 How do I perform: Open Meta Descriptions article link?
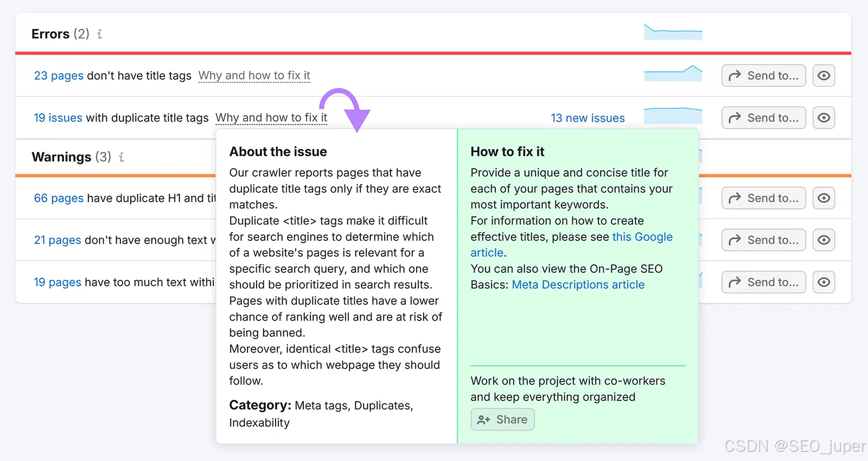click(x=578, y=285)
